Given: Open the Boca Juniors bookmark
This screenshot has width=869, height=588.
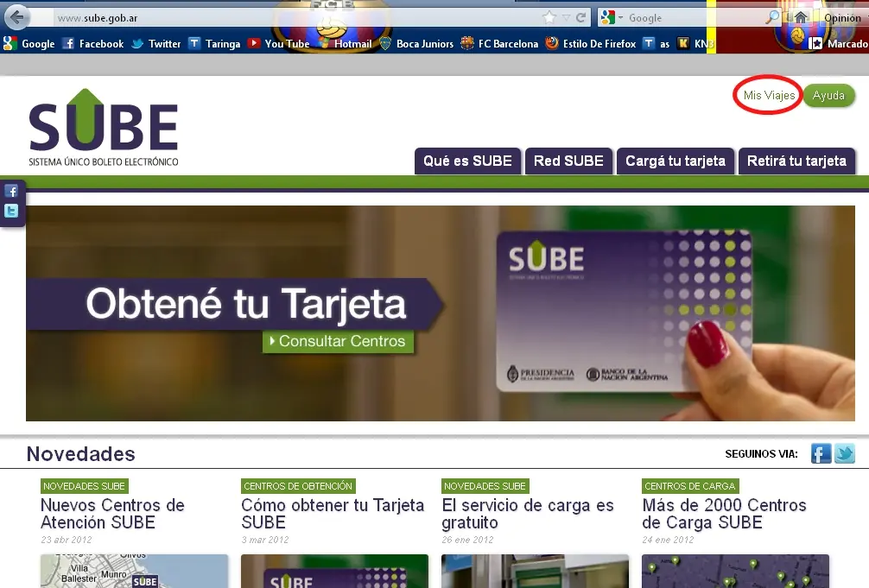Looking at the screenshot, I should click(x=416, y=43).
